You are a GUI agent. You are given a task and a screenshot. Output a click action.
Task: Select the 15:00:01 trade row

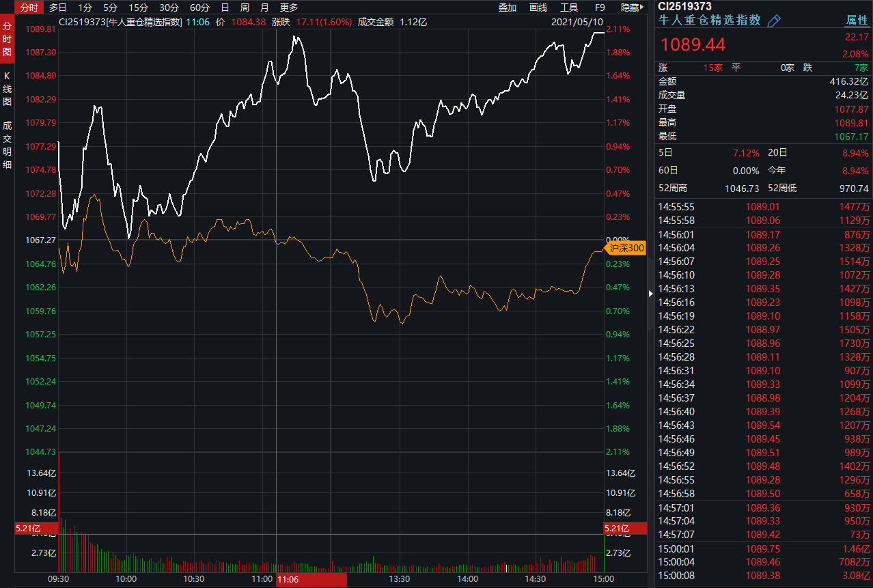click(764, 548)
